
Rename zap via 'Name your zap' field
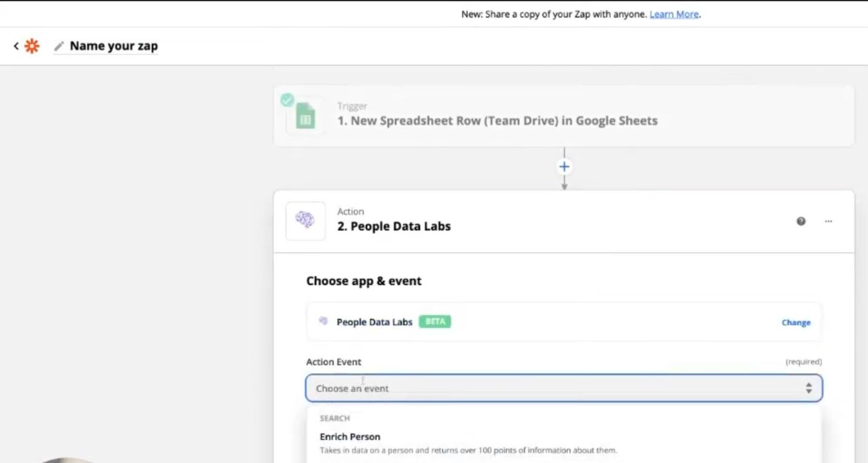click(x=114, y=46)
